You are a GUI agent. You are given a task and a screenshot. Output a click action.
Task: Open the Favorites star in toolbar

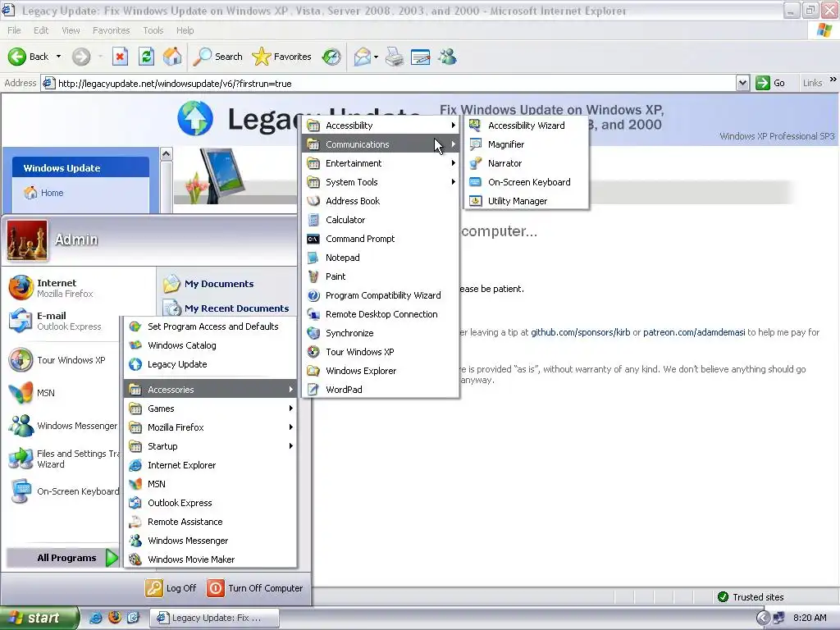282,57
